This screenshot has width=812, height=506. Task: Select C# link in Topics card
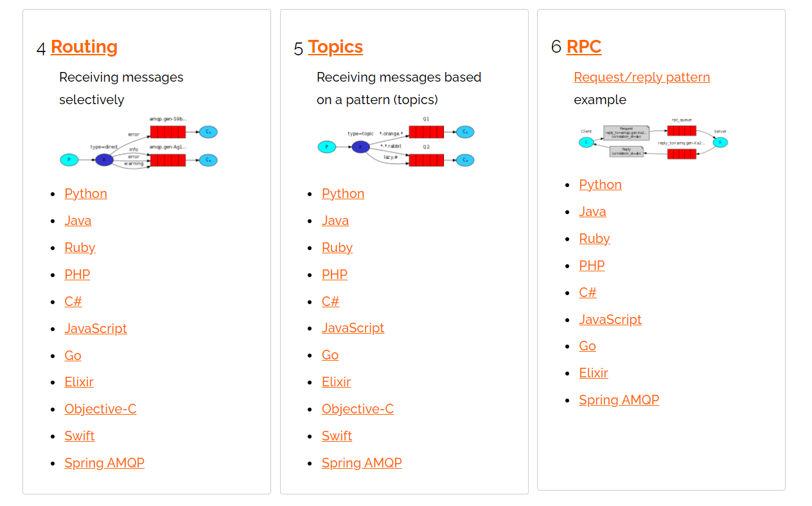(331, 302)
